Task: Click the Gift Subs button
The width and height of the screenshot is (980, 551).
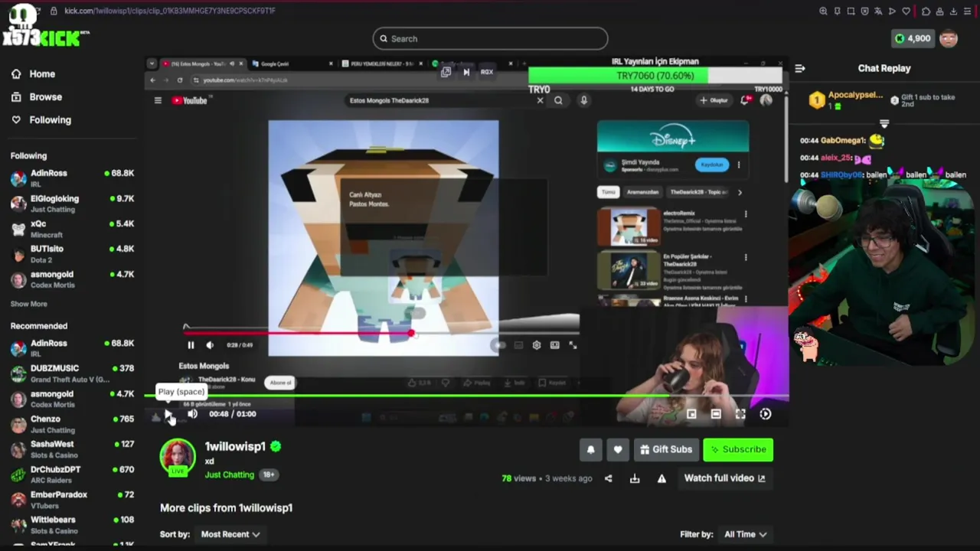Action: 666,450
